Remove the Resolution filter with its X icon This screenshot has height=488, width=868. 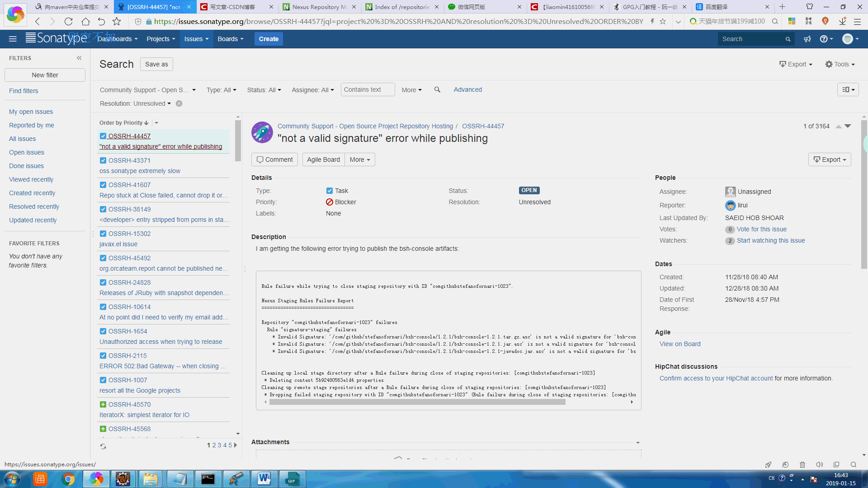pyautogui.click(x=179, y=103)
